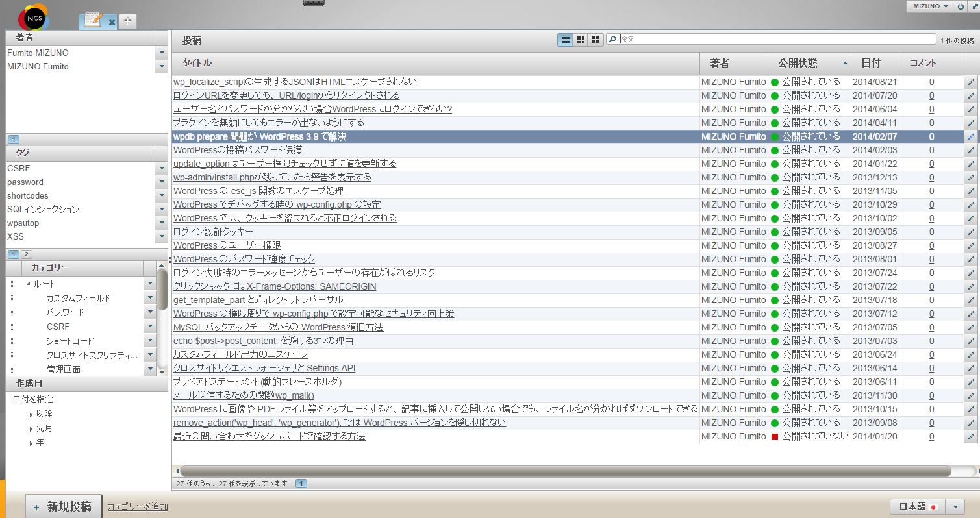980x518 pixels.
Task: Click edit pencil for カスタムフィールド出力のエスケープ
Action: [971, 354]
